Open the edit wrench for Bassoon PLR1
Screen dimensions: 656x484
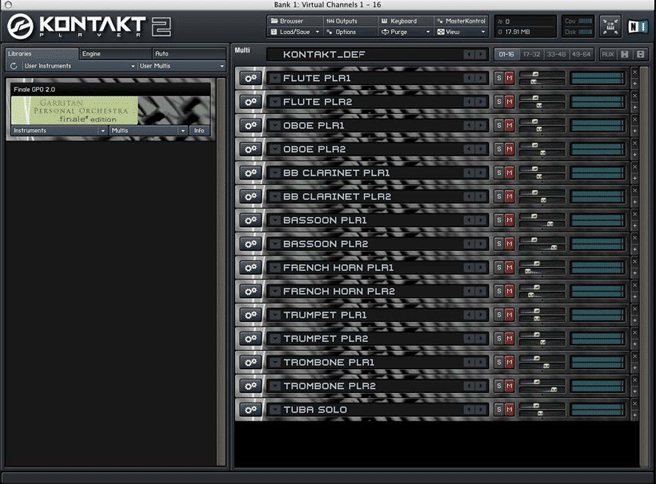251,220
